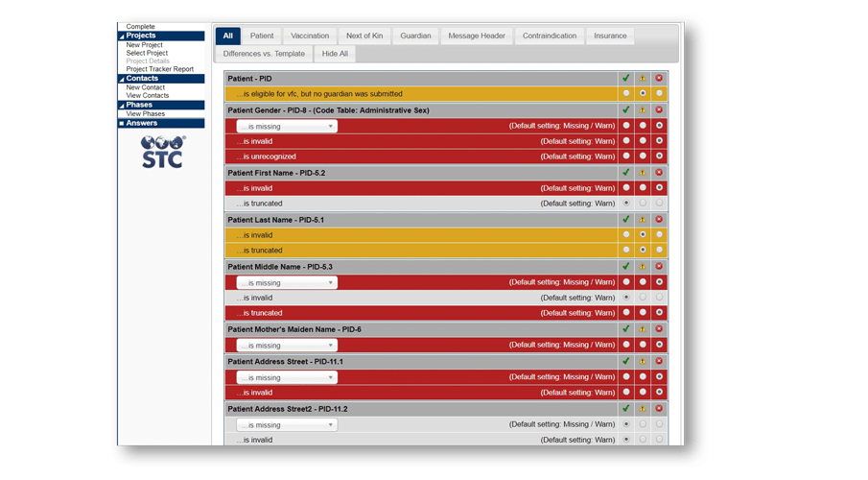Click red error icon in Patient First Name header
The height and width of the screenshot is (480, 868).
[x=659, y=173]
